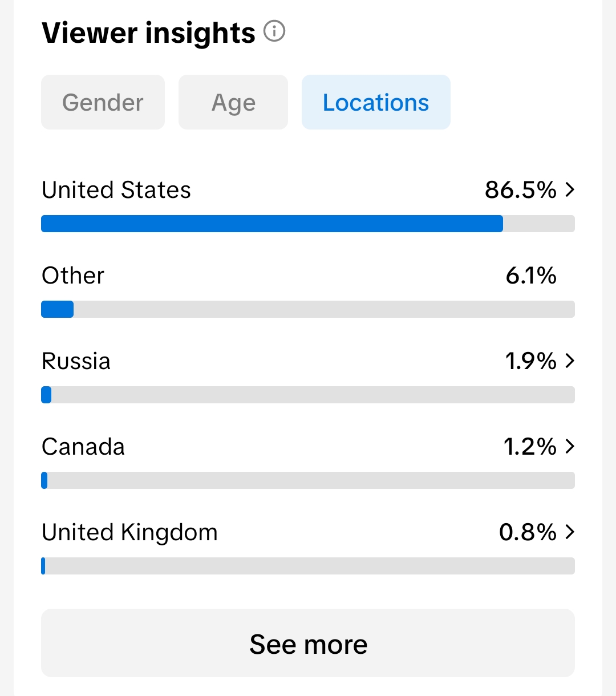This screenshot has width=616, height=696.
Task: Click the United Kingdom percentage bar
Action: tap(308, 566)
